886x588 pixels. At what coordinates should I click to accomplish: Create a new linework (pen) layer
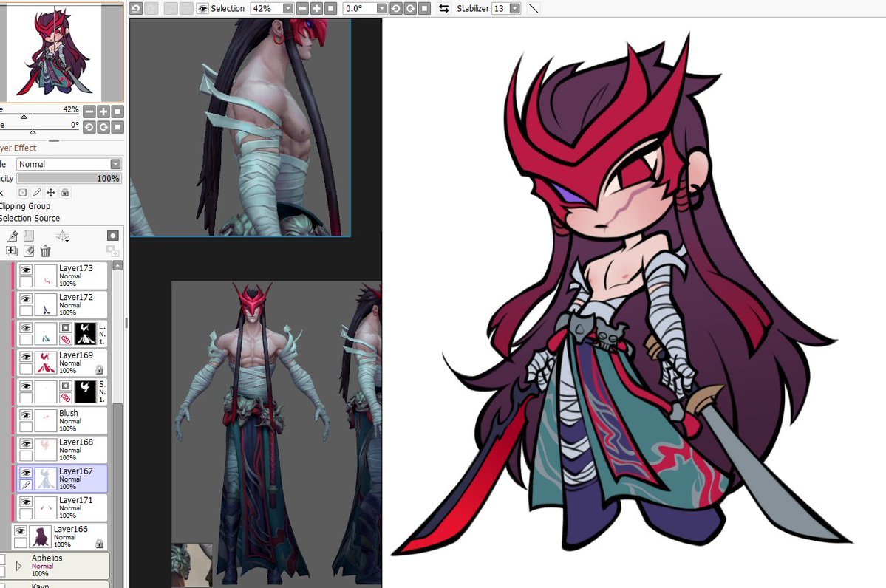[12, 236]
